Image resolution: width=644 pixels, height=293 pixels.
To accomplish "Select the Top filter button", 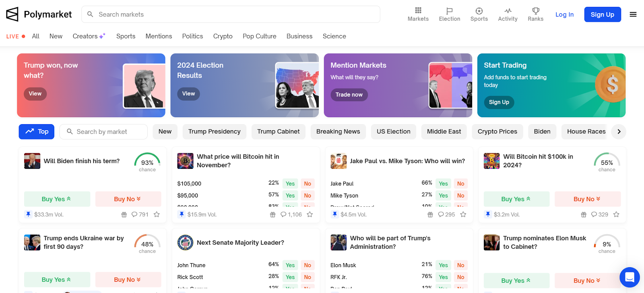I will 37,131.
